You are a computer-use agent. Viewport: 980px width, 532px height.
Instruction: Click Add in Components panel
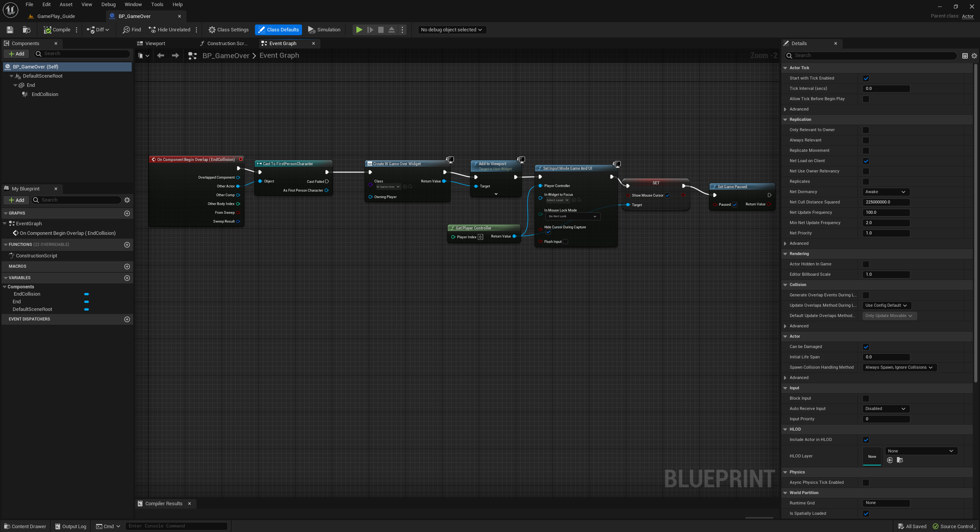click(x=16, y=54)
